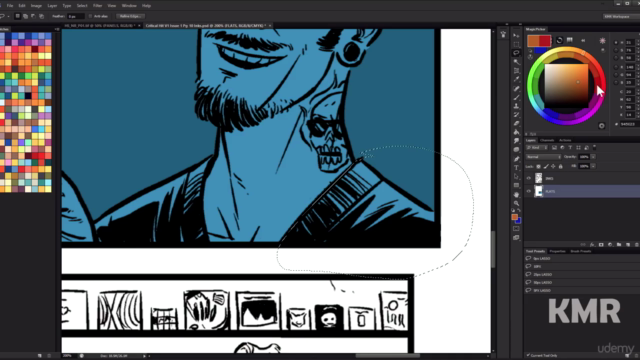Switch to the Brush Presets tab

[x=580, y=251]
